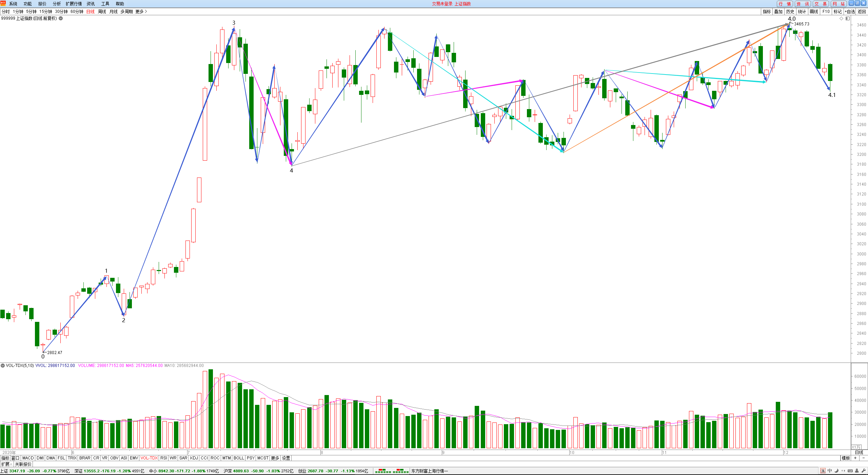The image size is (868, 475).
Task: Open 更多 indicators in the bottom bar
Action: point(275,458)
